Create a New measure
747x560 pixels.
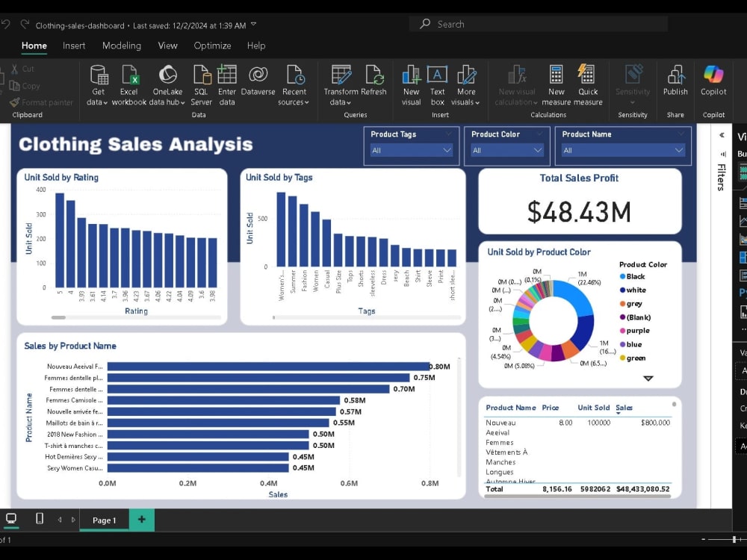(x=556, y=85)
